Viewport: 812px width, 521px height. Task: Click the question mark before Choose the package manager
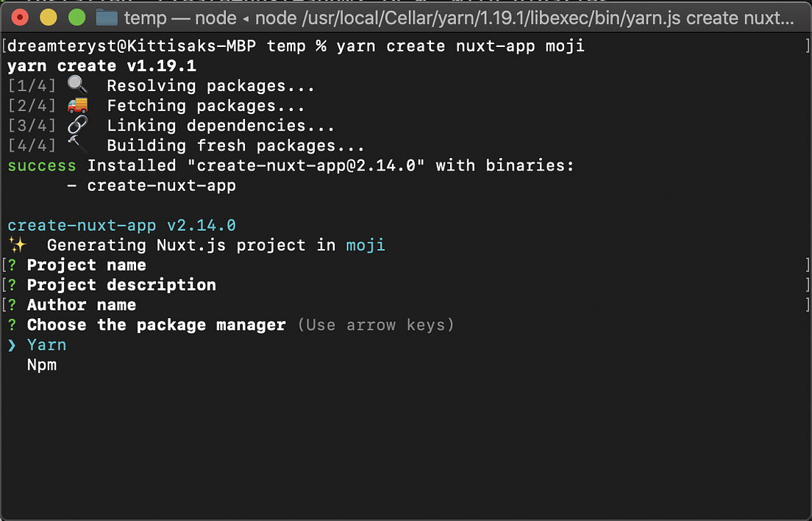coord(10,325)
